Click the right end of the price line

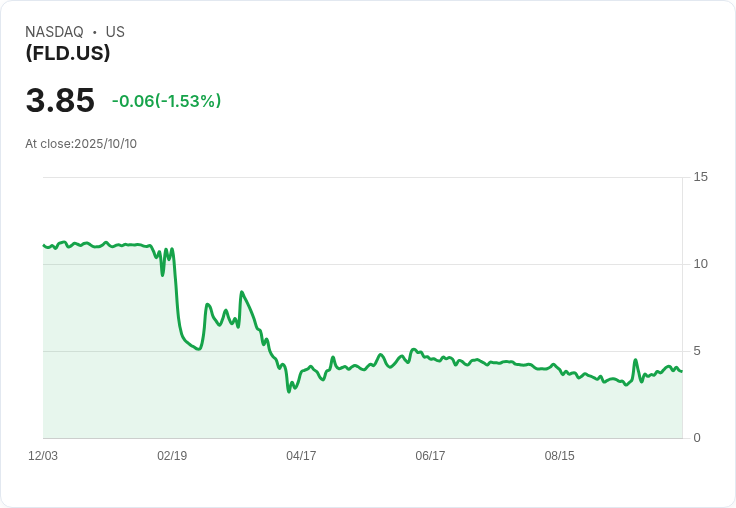(681, 372)
